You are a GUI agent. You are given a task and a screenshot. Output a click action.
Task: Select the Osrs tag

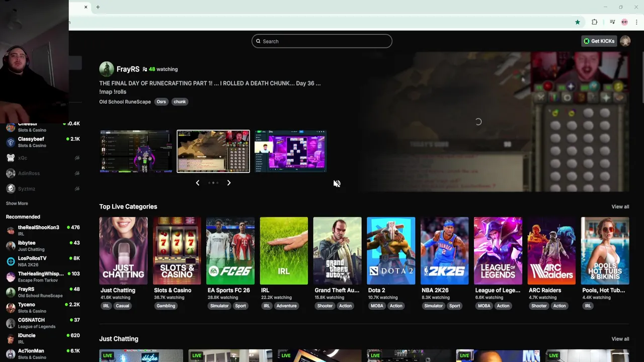[161, 102]
